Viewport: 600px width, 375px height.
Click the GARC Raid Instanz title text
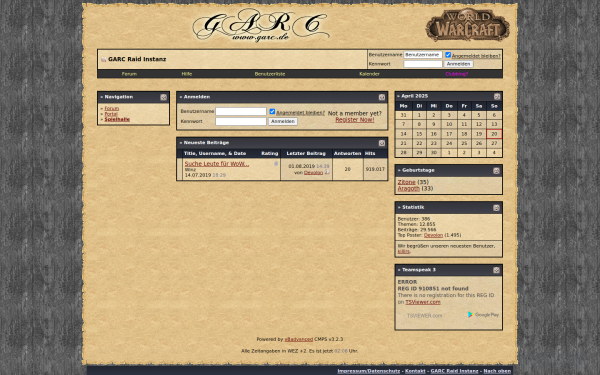click(x=137, y=59)
